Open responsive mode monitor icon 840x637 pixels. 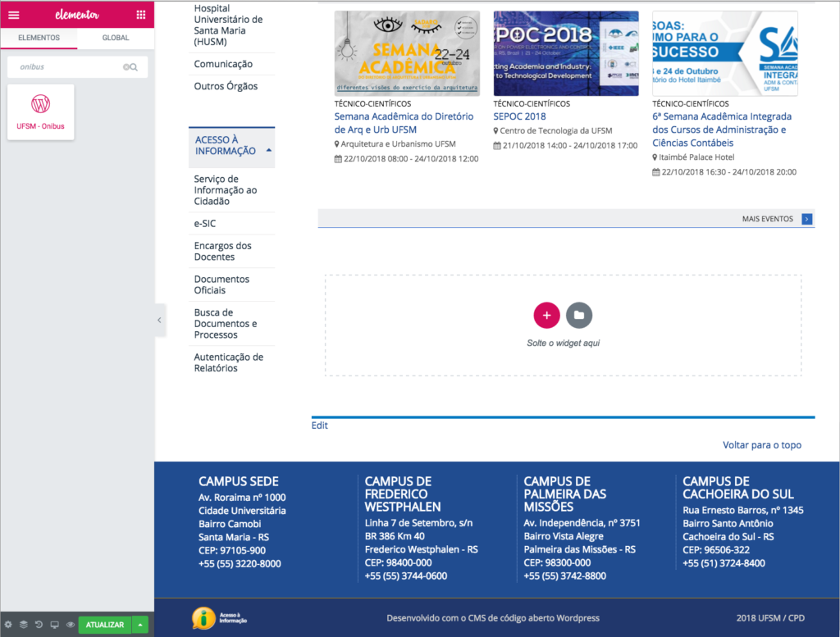54,625
